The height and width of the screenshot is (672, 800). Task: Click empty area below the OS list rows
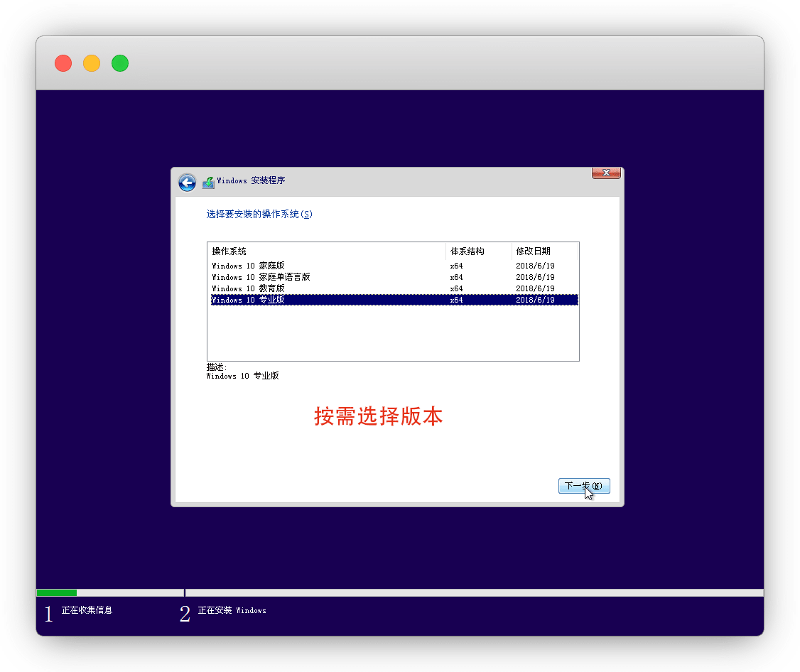tap(392, 332)
